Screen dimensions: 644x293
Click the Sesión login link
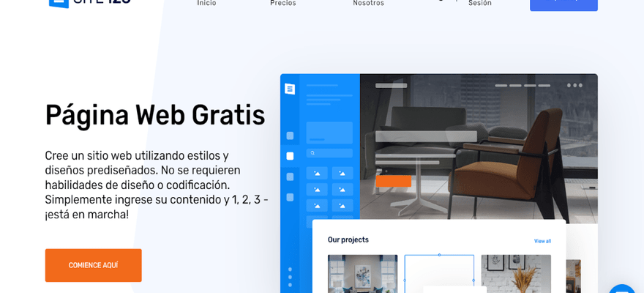coord(480,3)
